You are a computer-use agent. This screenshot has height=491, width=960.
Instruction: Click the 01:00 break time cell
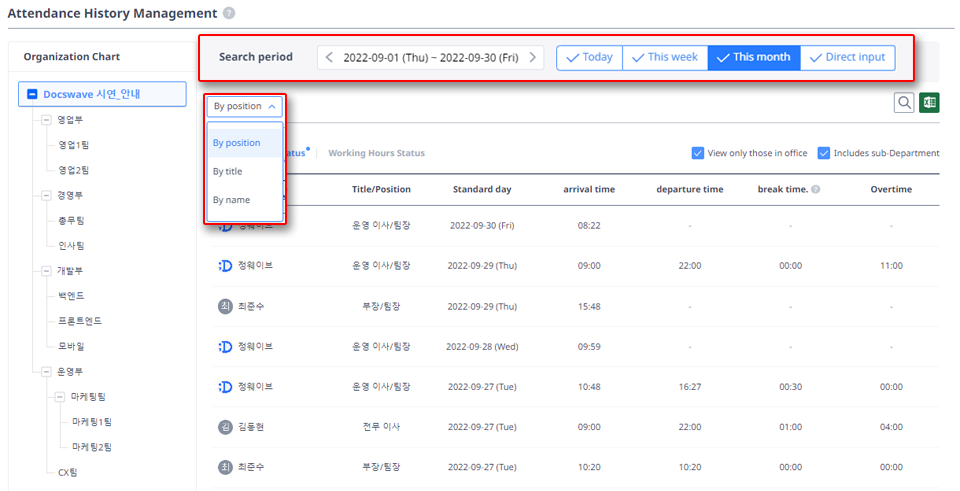pyautogui.click(x=790, y=427)
